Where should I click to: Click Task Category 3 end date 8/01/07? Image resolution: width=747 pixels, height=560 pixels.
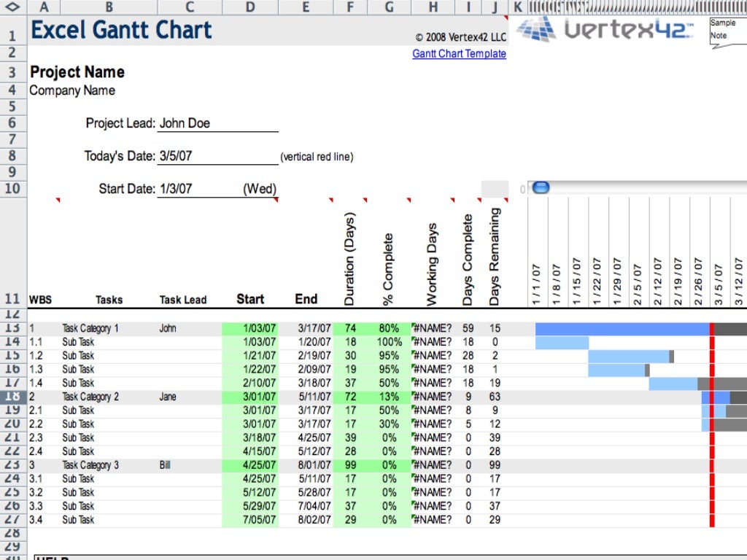pos(314,465)
